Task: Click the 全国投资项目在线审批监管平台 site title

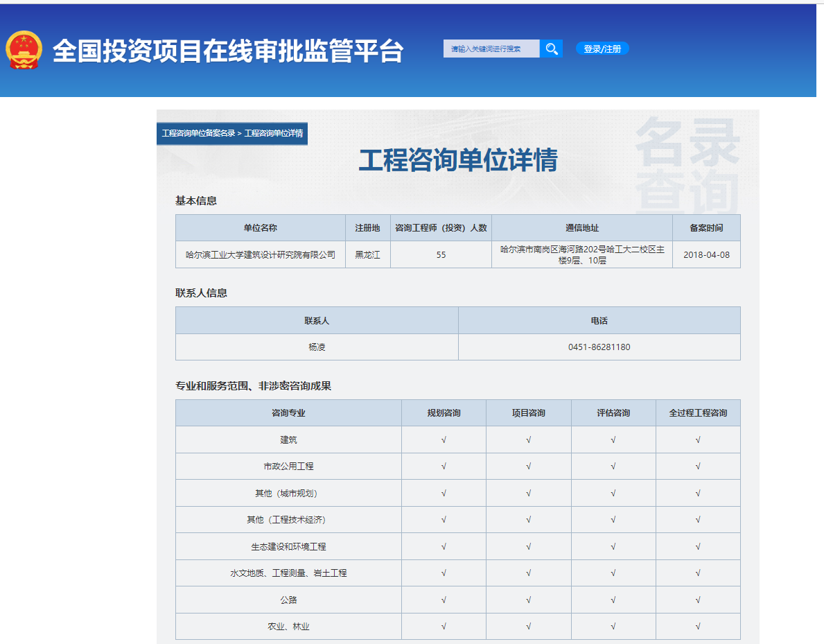Action: pos(228,51)
